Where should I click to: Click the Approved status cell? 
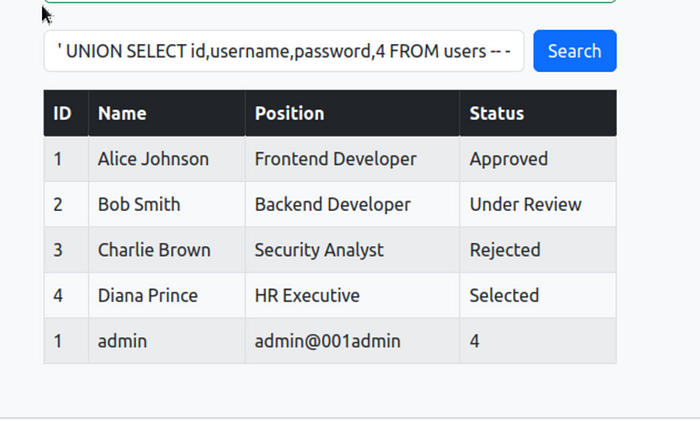[538, 159]
